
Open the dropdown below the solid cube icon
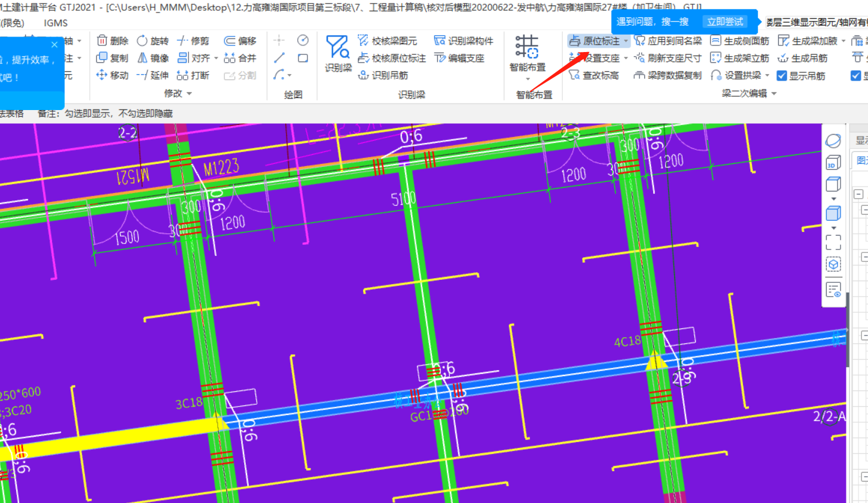coord(833,228)
